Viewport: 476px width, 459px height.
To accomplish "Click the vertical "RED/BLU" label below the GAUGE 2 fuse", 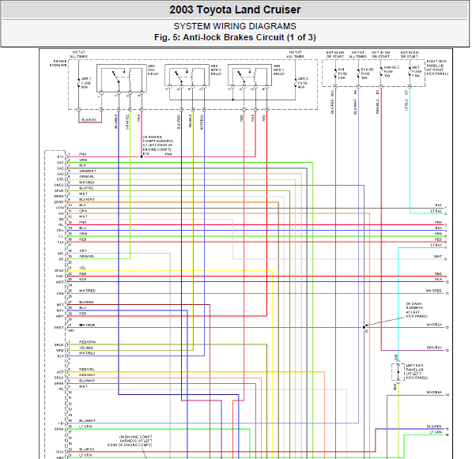I will (x=378, y=106).
